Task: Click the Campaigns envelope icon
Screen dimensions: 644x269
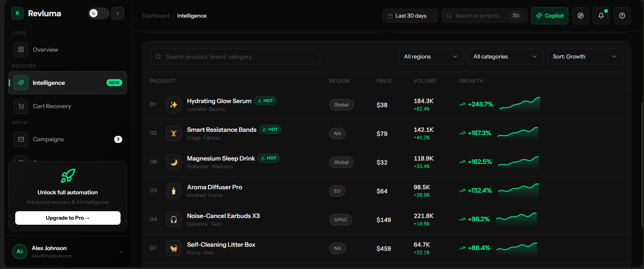Action: [x=21, y=139]
